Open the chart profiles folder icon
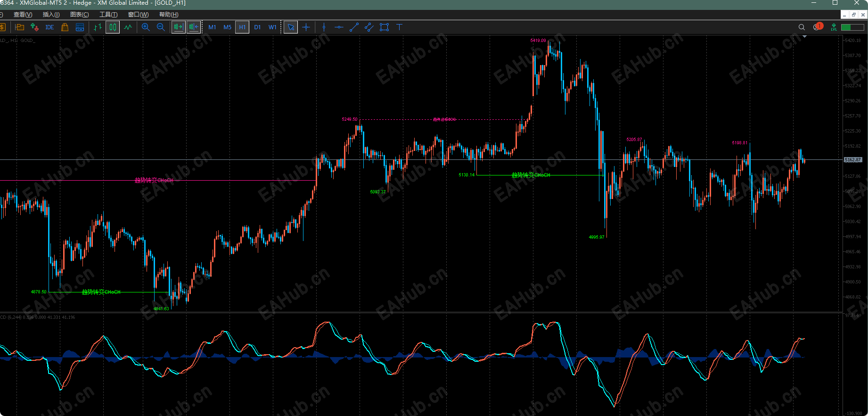 tap(19, 27)
